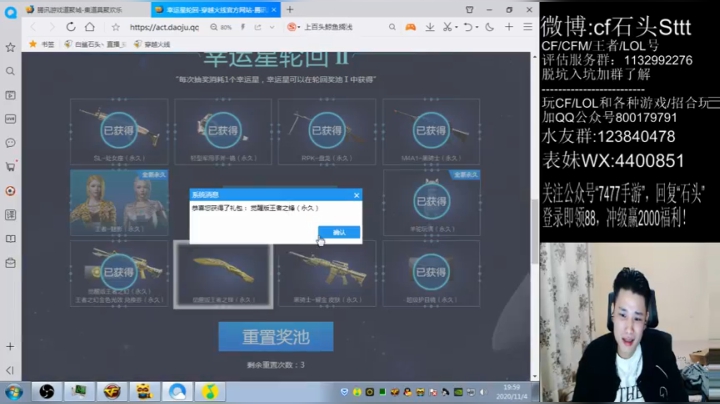This screenshot has width=720, height=404.
Task: Click the QQ browser taskbar icon
Action: (177, 392)
